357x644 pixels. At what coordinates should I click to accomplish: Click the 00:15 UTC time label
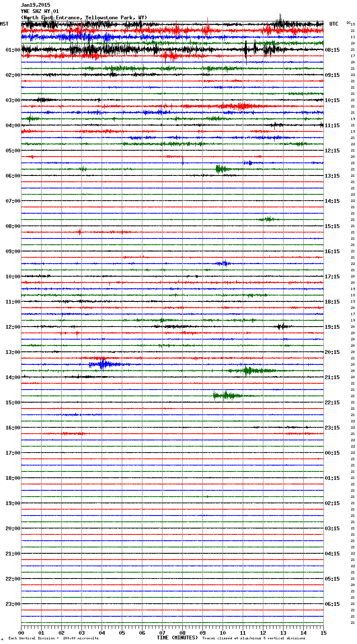click(x=332, y=453)
